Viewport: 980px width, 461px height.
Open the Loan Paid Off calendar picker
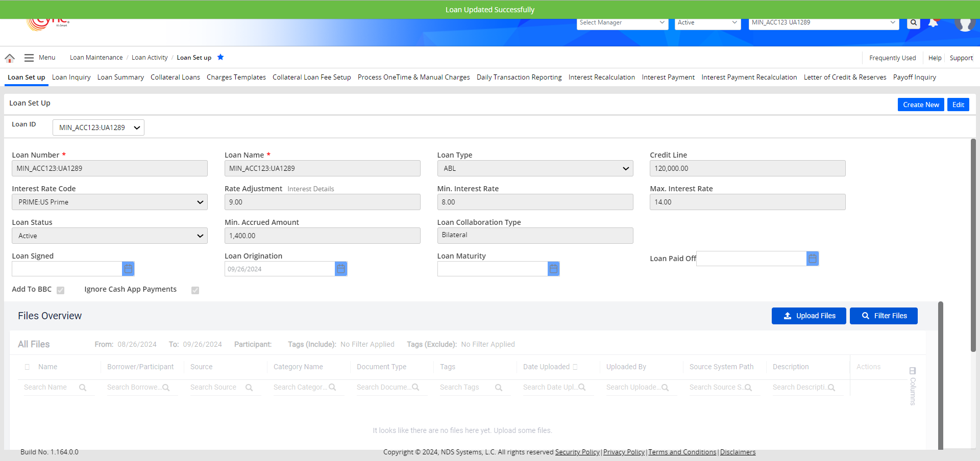pyautogui.click(x=812, y=259)
